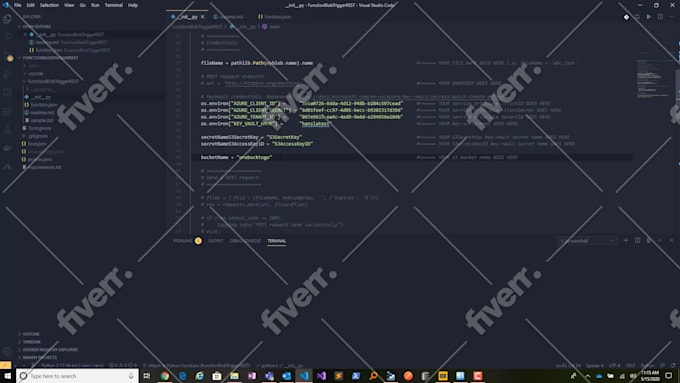680x383 pixels.
Task: Split the editor to the right
Action: tap(660, 17)
